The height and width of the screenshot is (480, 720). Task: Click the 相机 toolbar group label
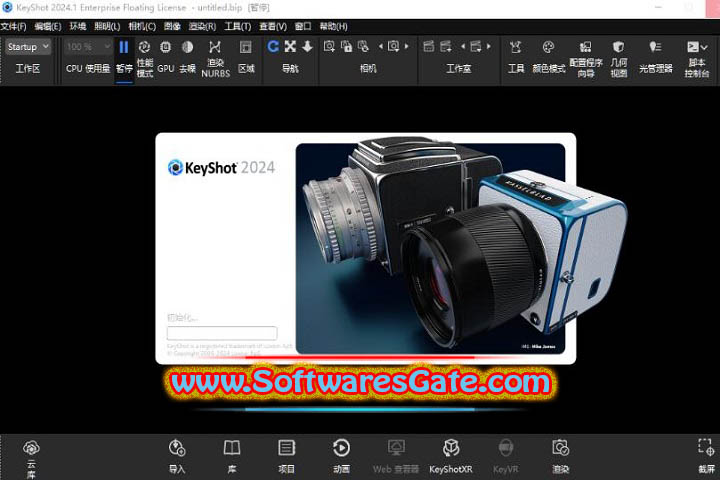pyautogui.click(x=368, y=69)
